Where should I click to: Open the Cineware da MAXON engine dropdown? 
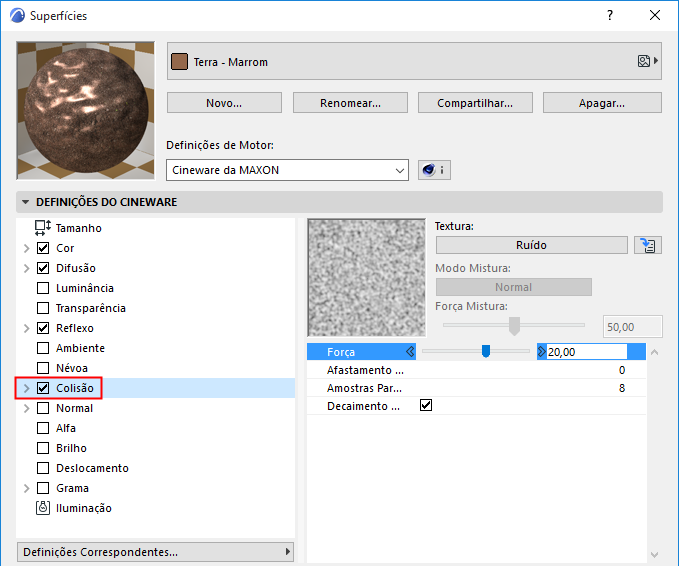pos(287,170)
